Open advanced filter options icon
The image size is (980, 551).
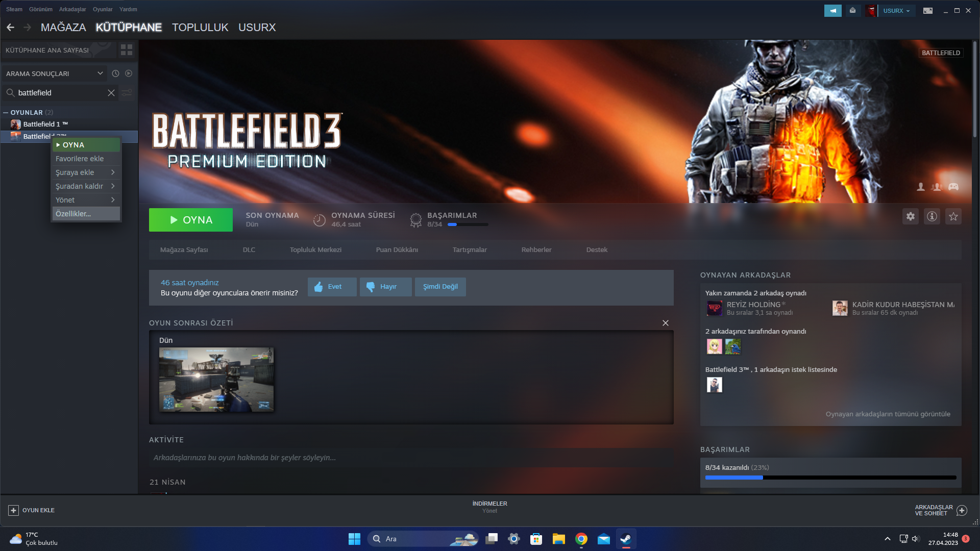coord(127,93)
